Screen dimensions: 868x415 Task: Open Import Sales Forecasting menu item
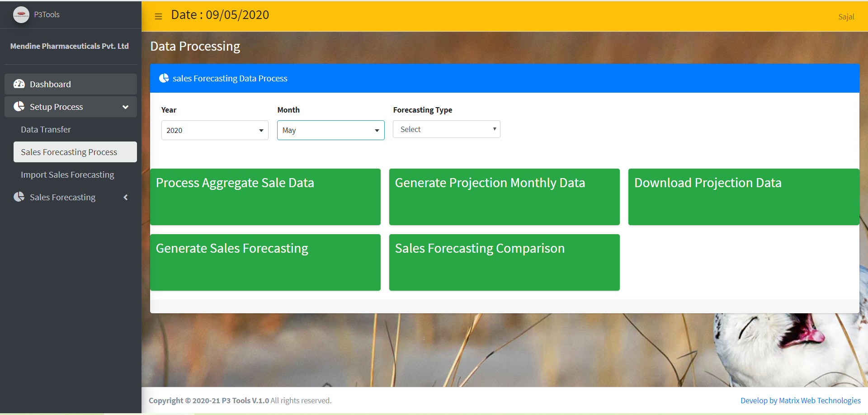(x=67, y=175)
